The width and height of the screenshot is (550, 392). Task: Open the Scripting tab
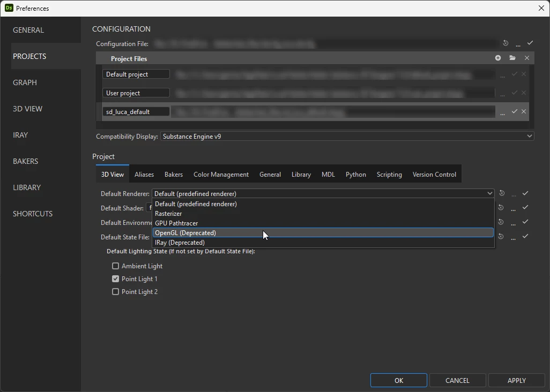[389, 175]
